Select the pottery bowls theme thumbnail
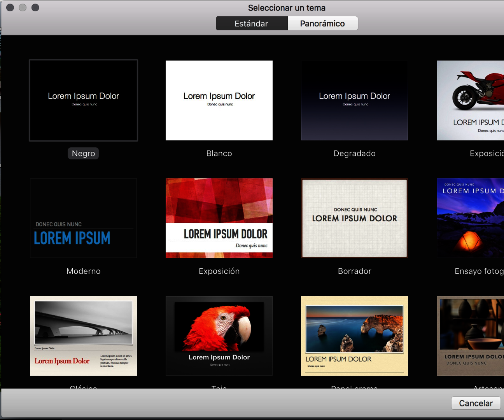The width and height of the screenshot is (504, 420). click(471, 336)
